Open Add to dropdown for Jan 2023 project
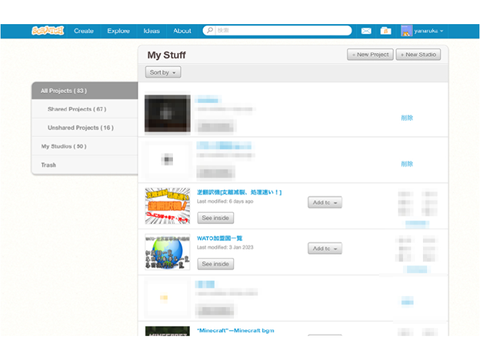 coord(325,248)
